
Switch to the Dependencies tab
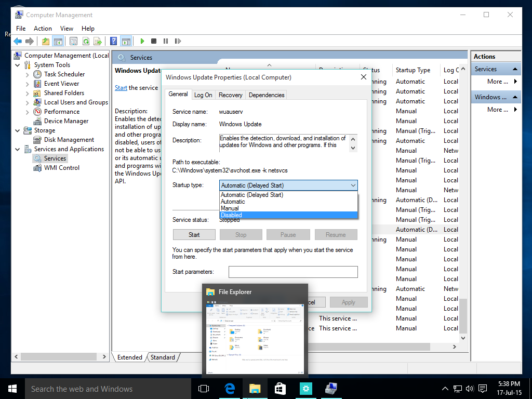click(267, 95)
